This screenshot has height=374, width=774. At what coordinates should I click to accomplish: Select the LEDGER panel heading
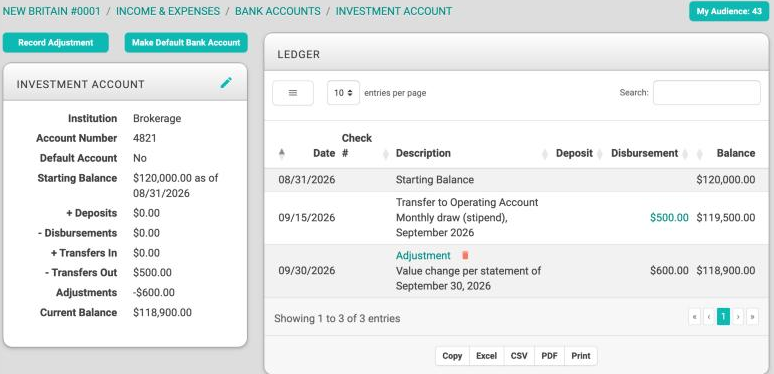[x=299, y=55]
